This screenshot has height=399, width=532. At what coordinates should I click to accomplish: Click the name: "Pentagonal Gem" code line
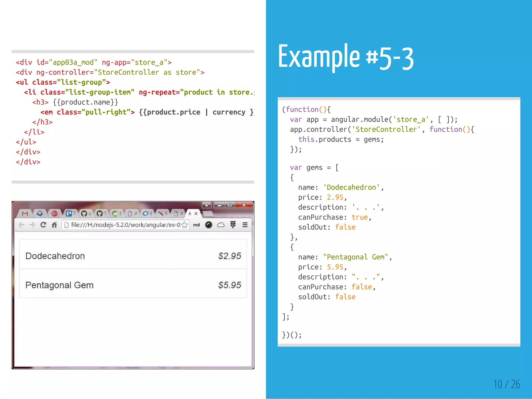tap(345, 257)
